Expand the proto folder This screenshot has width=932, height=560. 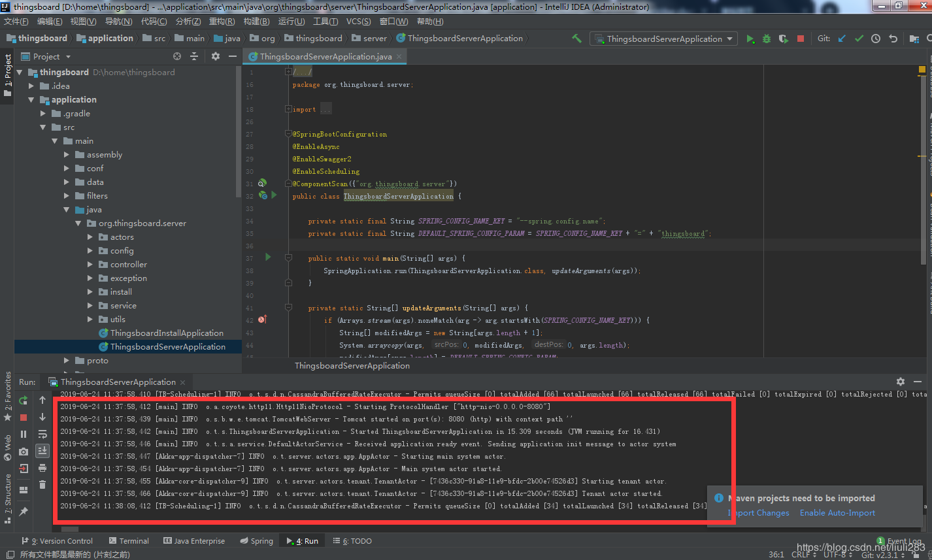tap(67, 361)
